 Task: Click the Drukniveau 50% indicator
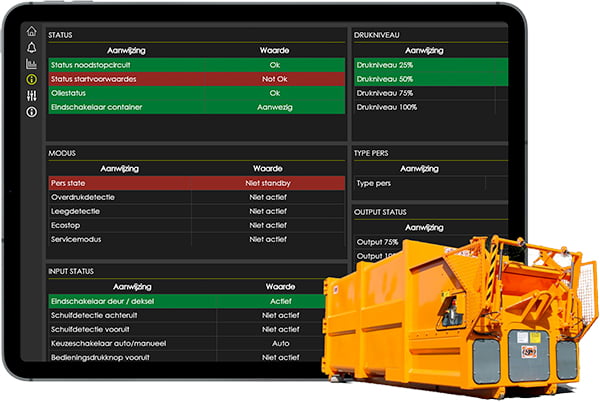431,79
